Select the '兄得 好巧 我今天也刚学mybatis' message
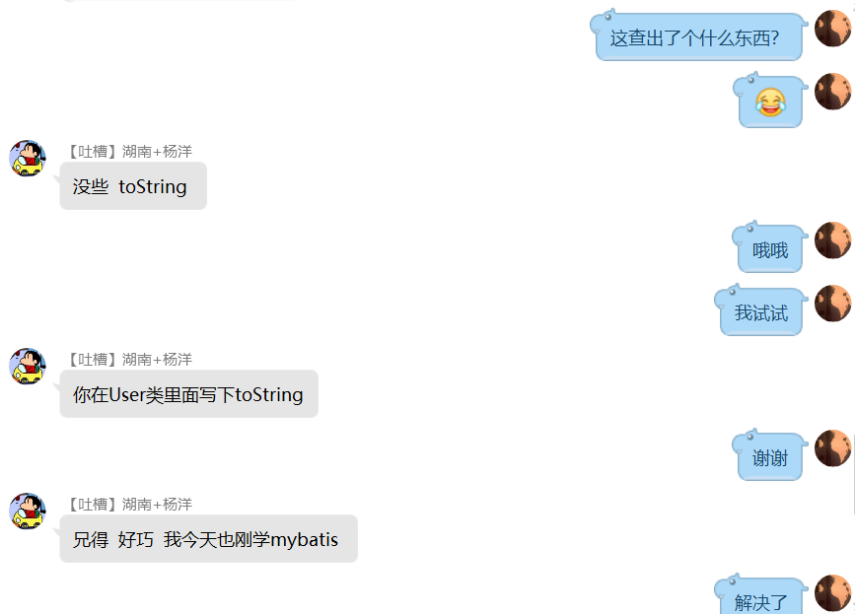 [208, 539]
